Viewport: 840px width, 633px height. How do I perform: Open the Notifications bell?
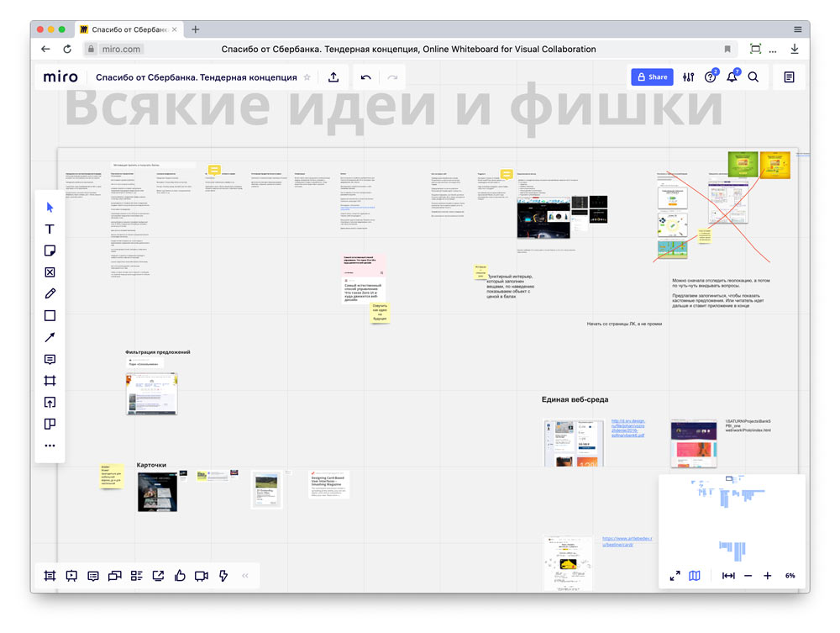[x=731, y=76]
